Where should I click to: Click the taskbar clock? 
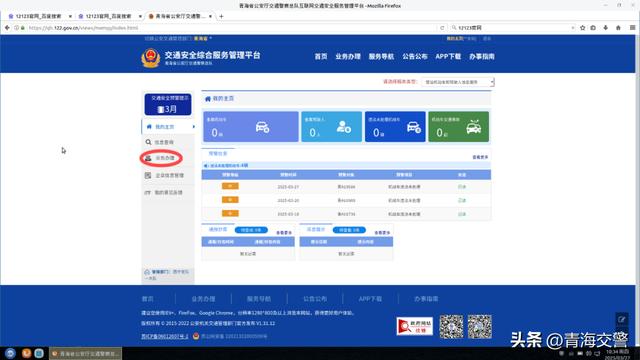617,354
